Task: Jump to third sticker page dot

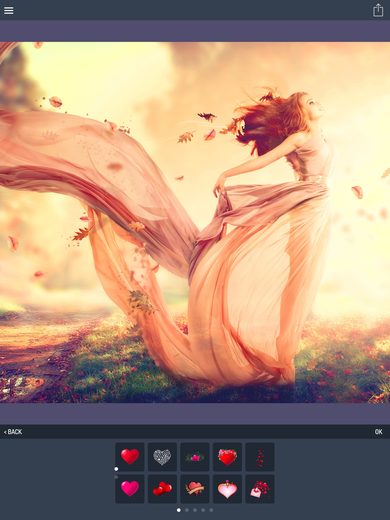Action: click(195, 510)
